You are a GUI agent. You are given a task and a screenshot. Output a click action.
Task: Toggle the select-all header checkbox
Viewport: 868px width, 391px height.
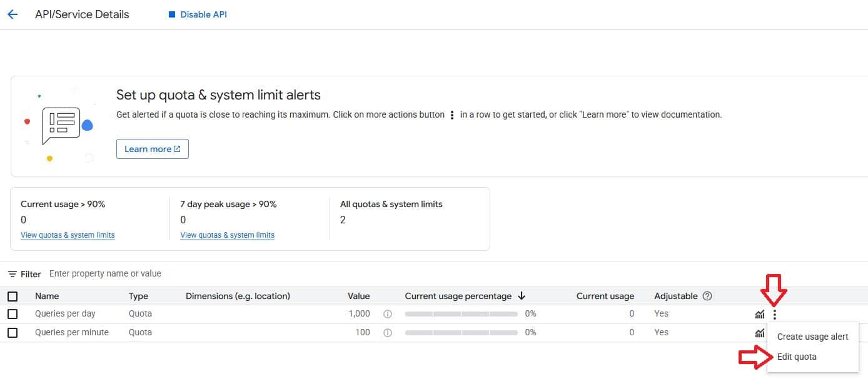(13, 297)
